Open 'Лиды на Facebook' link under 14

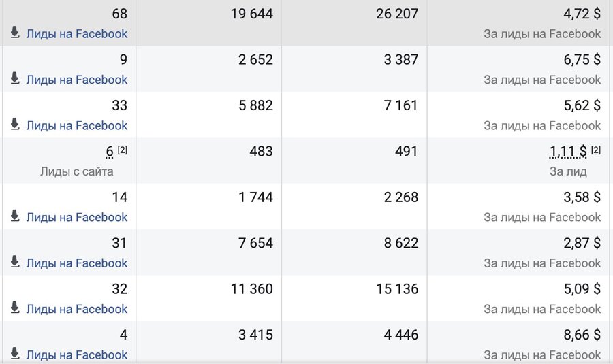pos(76,218)
